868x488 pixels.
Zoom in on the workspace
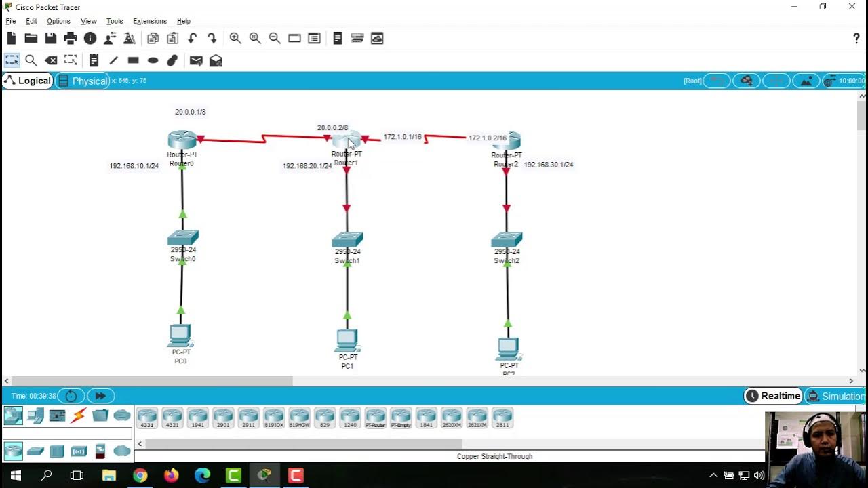(235, 39)
